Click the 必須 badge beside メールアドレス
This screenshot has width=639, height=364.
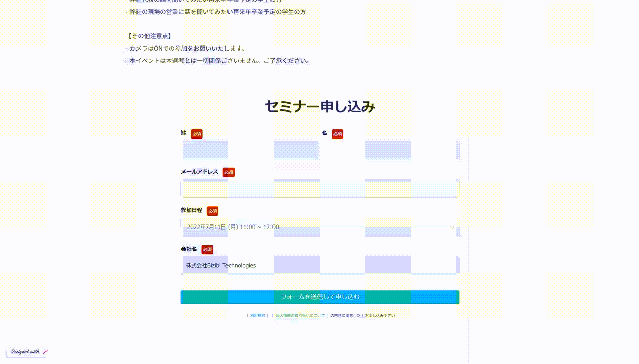click(229, 172)
